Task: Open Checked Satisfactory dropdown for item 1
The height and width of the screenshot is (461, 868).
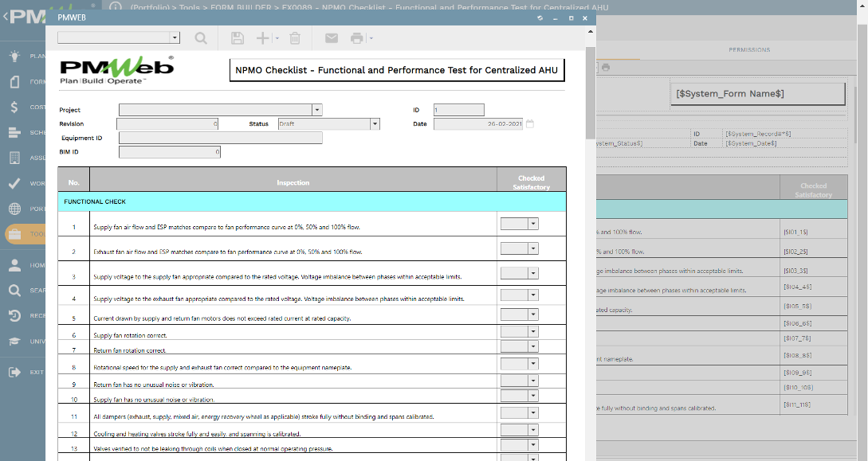Action: pyautogui.click(x=533, y=224)
